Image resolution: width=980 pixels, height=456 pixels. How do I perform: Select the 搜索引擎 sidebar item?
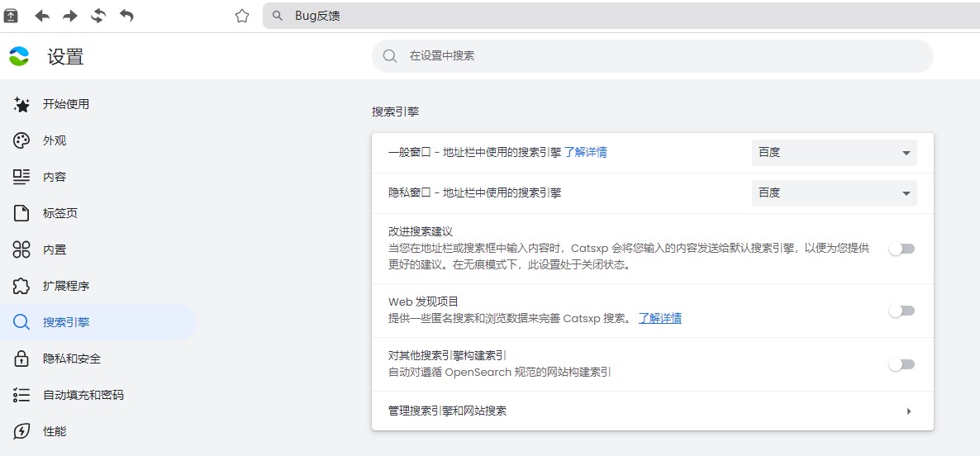point(98,322)
